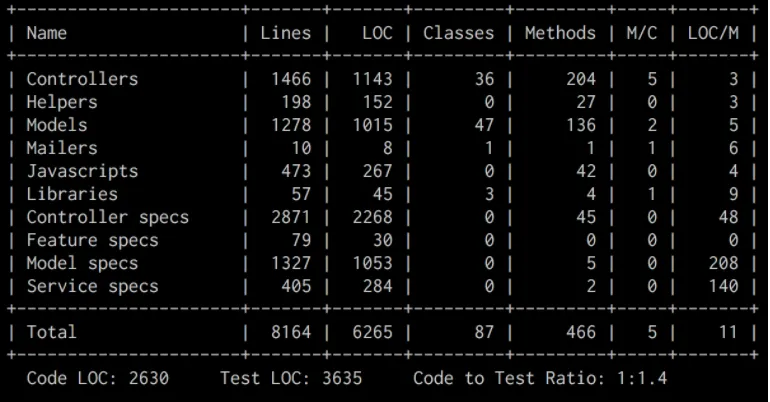The width and height of the screenshot is (770, 402).
Task: Click the Controllers row label
Action: tap(82, 79)
